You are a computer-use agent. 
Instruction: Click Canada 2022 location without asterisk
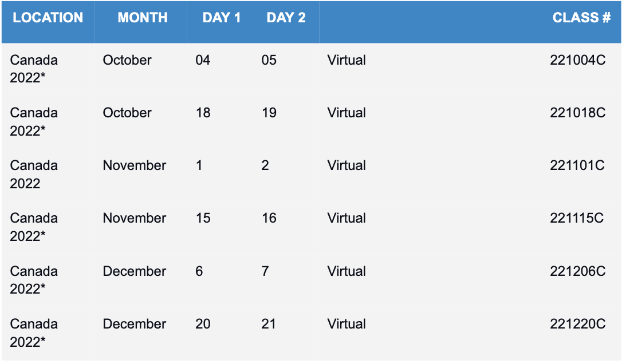pos(34,175)
